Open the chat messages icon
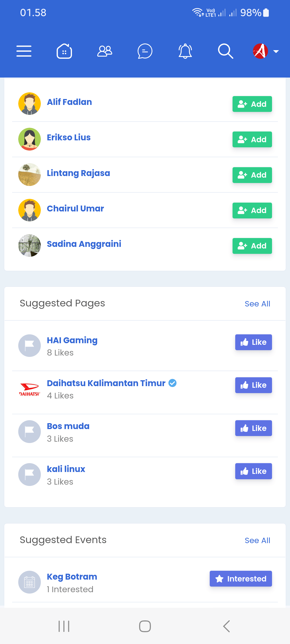290x644 pixels. coord(145,51)
